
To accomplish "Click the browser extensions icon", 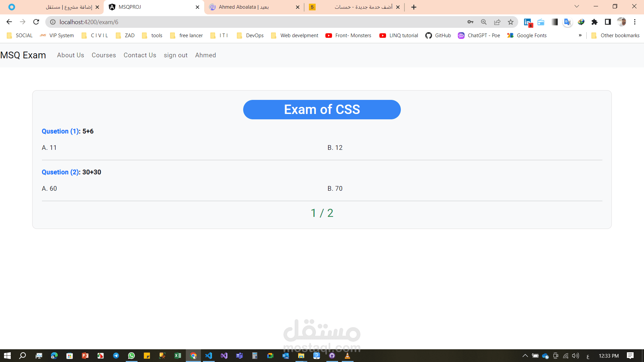I will pos(595,22).
